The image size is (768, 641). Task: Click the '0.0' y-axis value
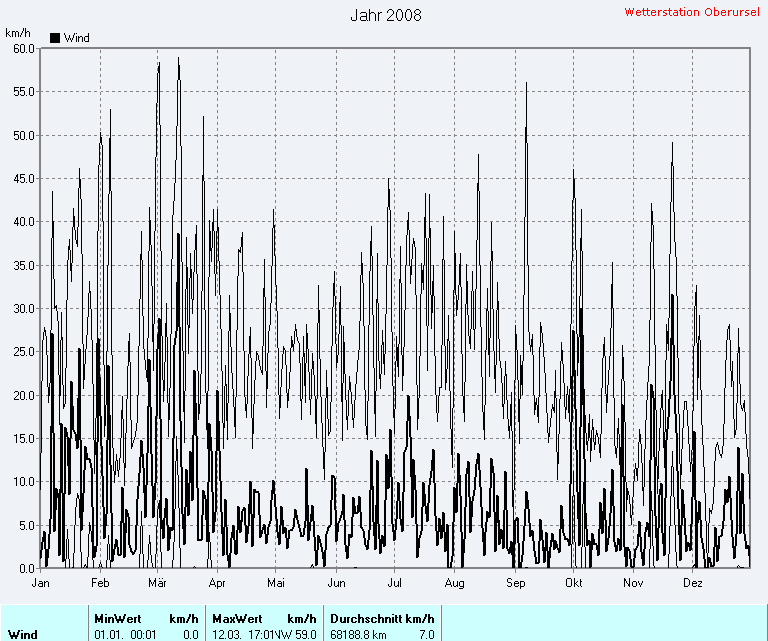coord(26,569)
